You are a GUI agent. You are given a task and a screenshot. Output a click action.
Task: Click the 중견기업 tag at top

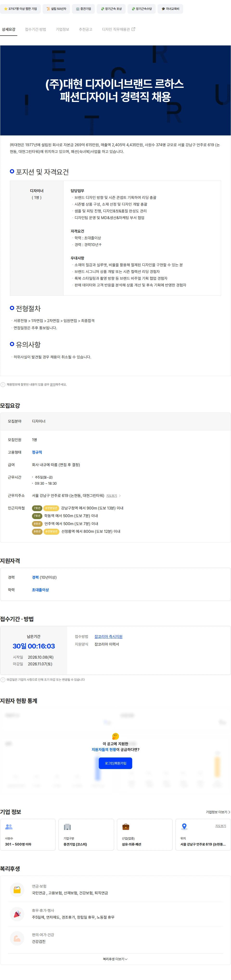click(x=83, y=9)
